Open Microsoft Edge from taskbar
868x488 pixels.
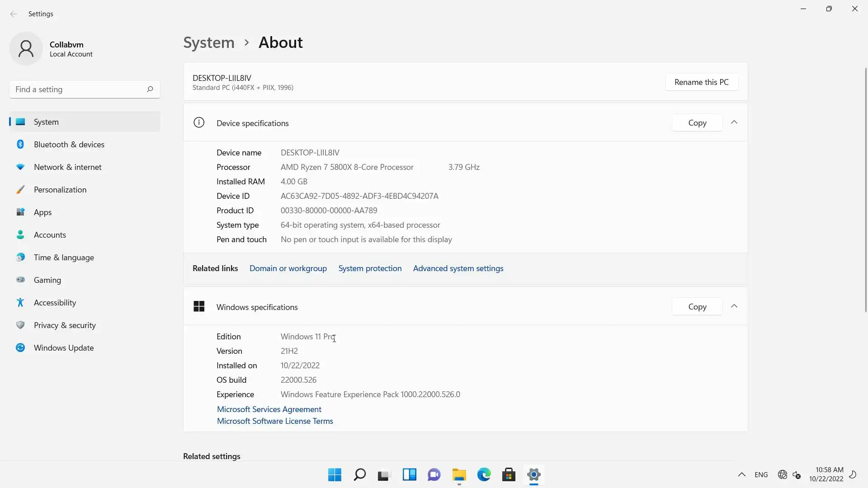tap(484, 475)
